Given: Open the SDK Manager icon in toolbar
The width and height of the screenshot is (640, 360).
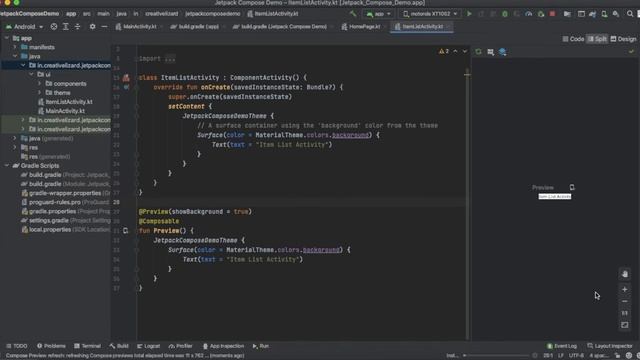Looking at the screenshot, I should [616, 14].
